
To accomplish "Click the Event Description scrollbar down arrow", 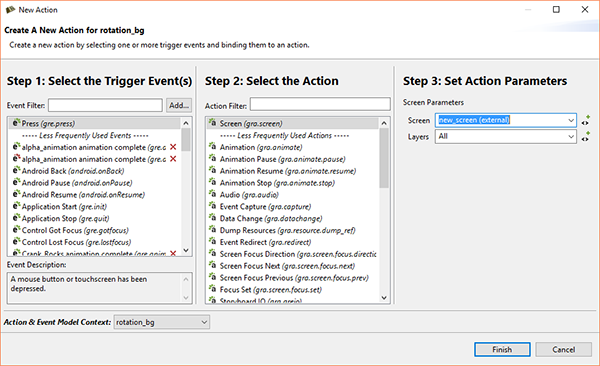I will coord(186,297).
